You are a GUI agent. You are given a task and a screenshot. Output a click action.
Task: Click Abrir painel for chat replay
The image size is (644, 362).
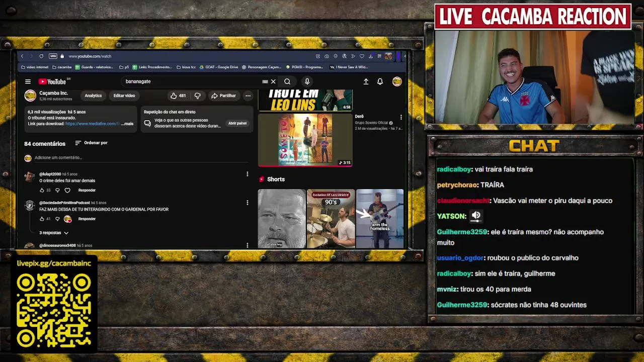[237, 123]
